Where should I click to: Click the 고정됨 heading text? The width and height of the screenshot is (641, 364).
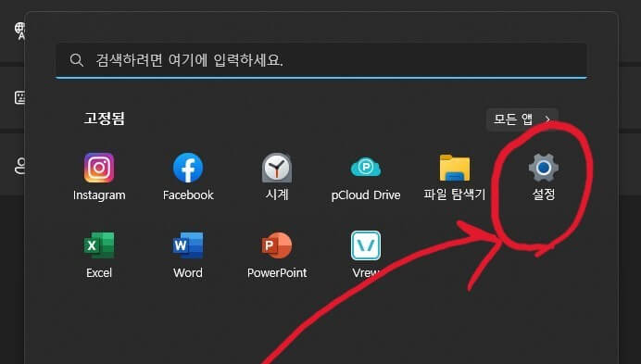(104, 119)
